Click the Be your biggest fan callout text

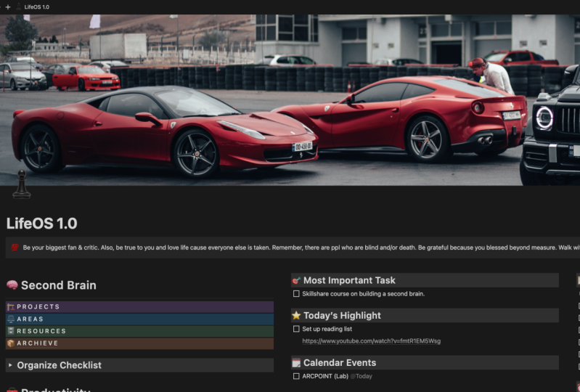click(x=301, y=248)
